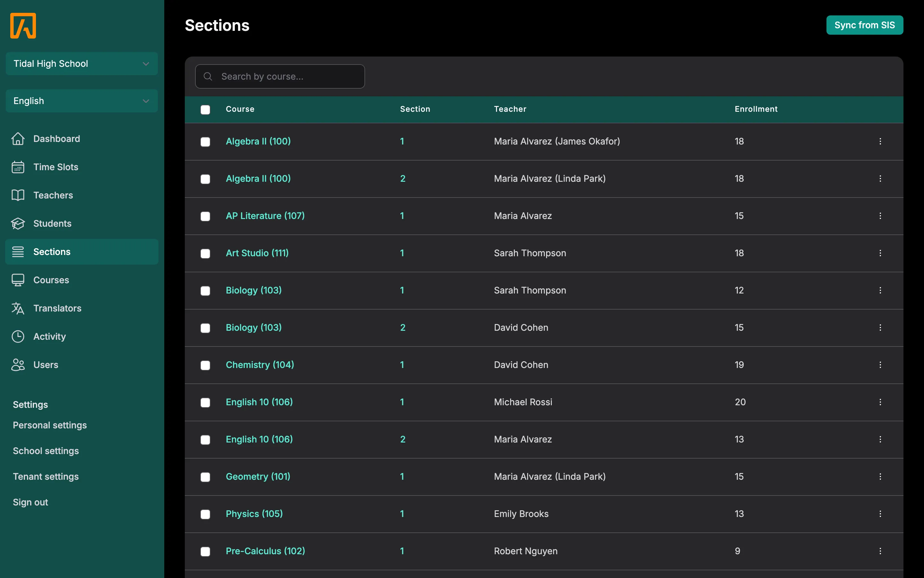Viewport: 924px width, 578px height.
Task: Open row menu for AP Literature
Action: (x=880, y=216)
